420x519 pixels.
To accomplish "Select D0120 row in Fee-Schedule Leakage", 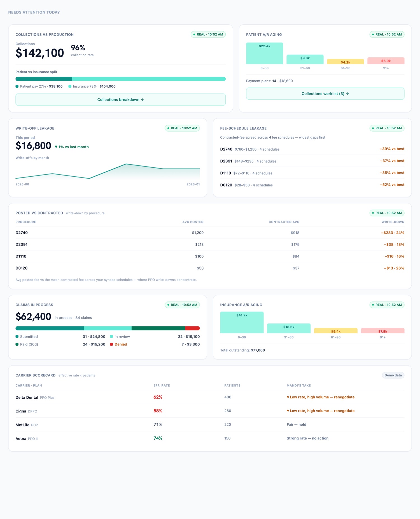I will [x=312, y=185].
